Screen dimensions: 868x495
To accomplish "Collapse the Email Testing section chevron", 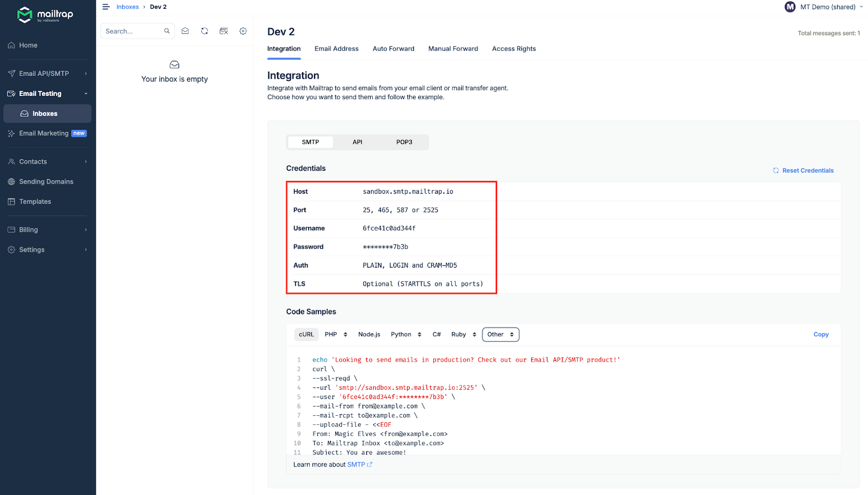I will (x=86, y=93).
